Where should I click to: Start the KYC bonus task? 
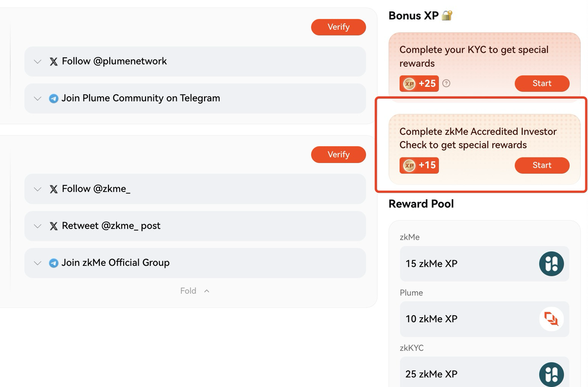pos(542,84)
